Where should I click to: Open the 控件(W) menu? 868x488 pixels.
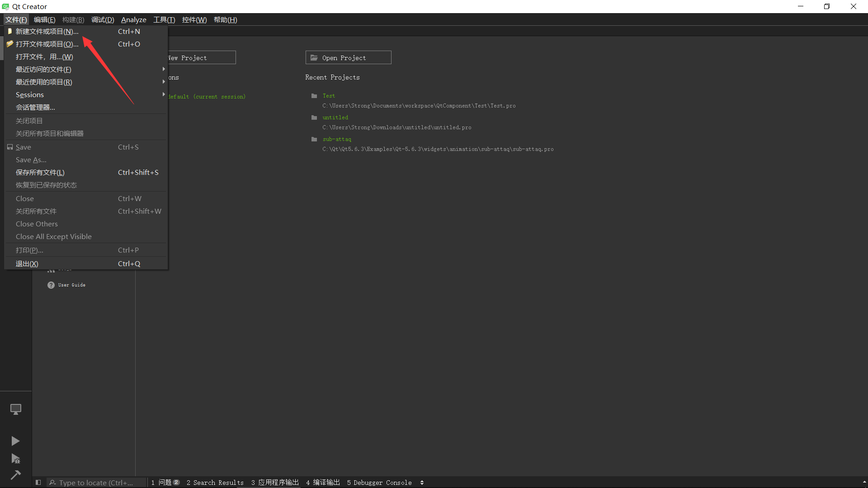coord(194,19)
